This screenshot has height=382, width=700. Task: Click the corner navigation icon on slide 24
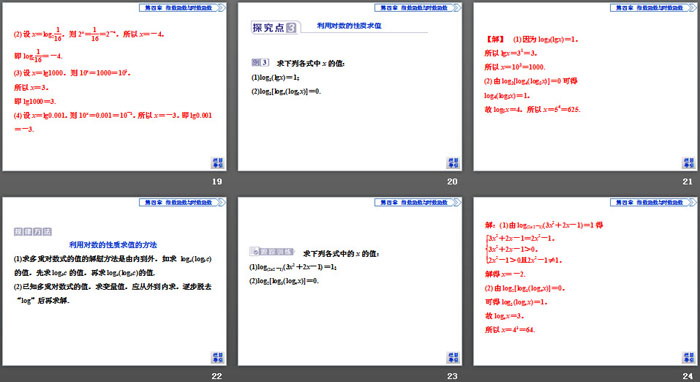click(689, 357)
